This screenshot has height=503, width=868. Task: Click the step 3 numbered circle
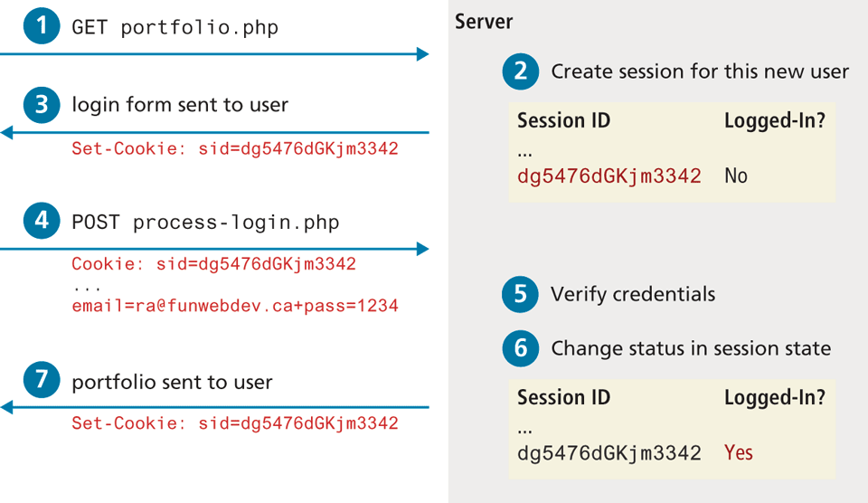(42, 105)
